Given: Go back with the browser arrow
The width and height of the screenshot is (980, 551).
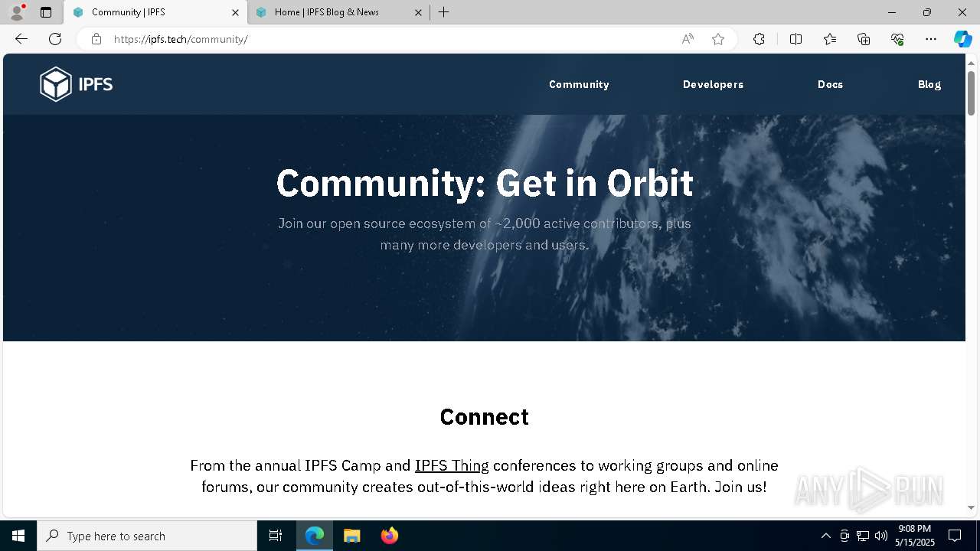Looking at the screenshot, I should coord(21,39).
